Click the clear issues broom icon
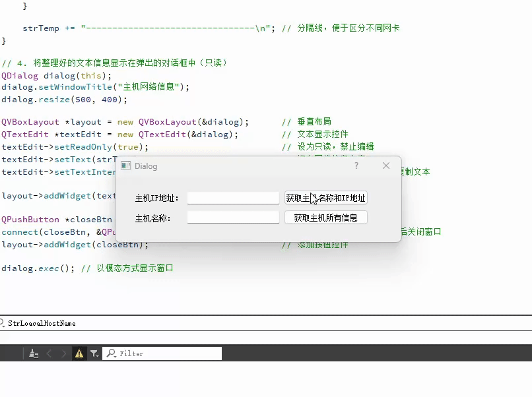 (x=34, y=353)
